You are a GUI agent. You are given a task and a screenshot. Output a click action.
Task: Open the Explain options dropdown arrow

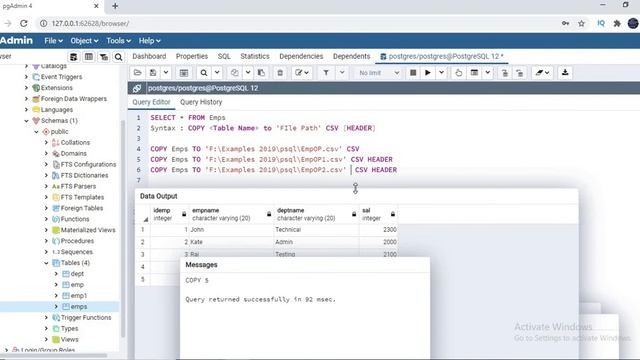487,73
